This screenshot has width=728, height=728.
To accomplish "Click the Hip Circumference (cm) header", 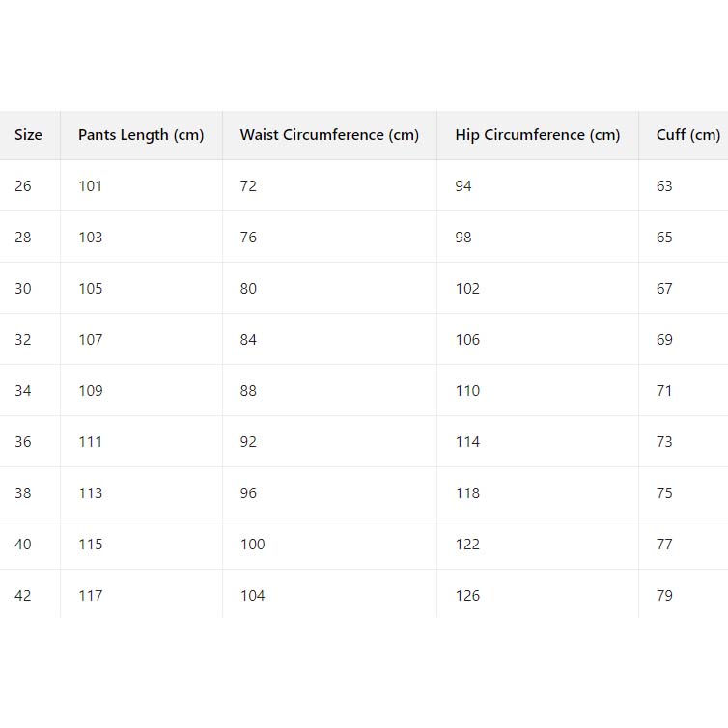I will point(537,135).
